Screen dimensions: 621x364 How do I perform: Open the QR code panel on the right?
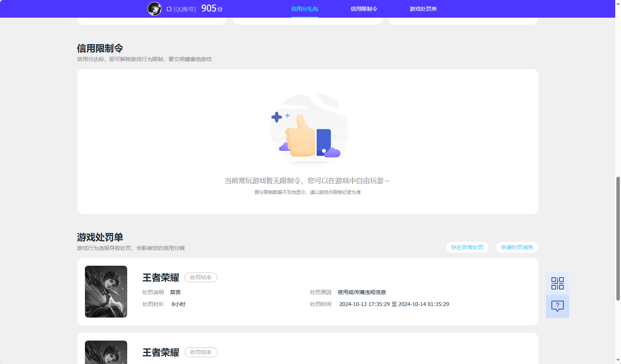[557, 283]
